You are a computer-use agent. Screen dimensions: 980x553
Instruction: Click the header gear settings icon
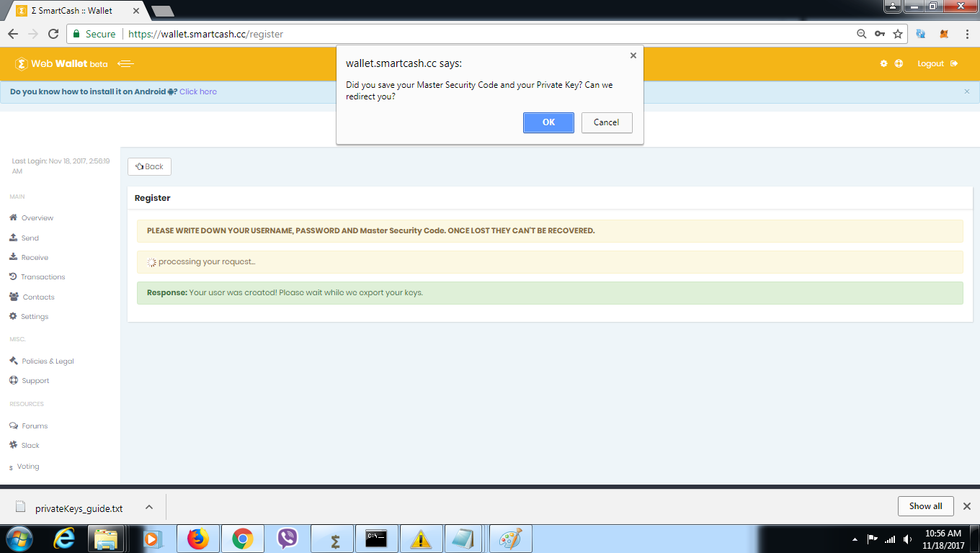(x=884, y=63)
